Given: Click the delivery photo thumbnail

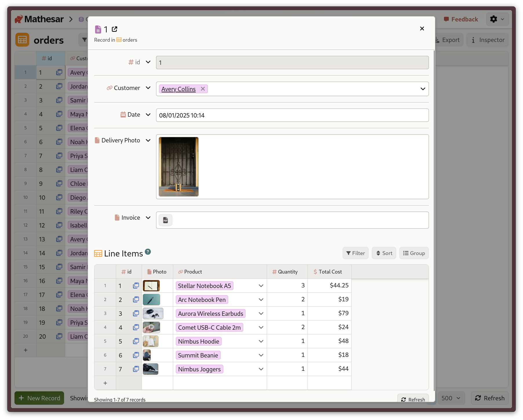Looking at the screenshot, I should (x=178, y=166).
